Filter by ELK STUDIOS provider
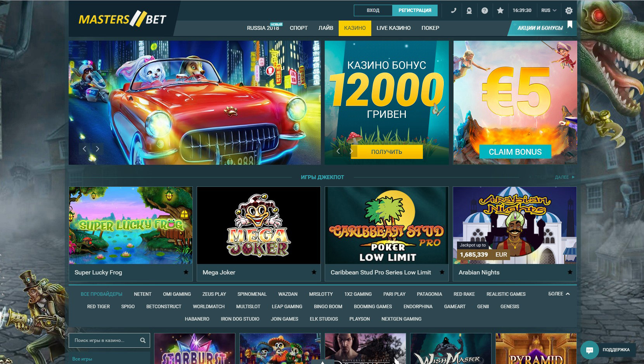The height and width of the screenshot is (364, 644). click(x=324, y=319)
